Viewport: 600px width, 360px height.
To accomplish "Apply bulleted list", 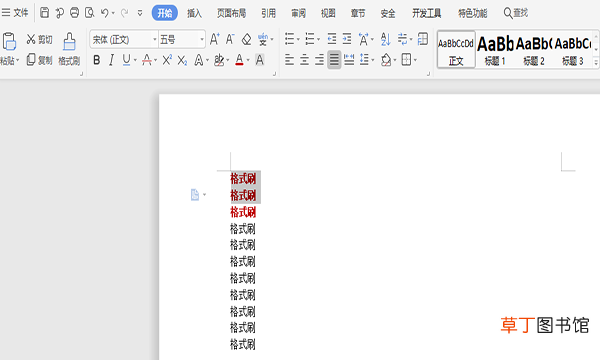I will [x=290, y=39].
